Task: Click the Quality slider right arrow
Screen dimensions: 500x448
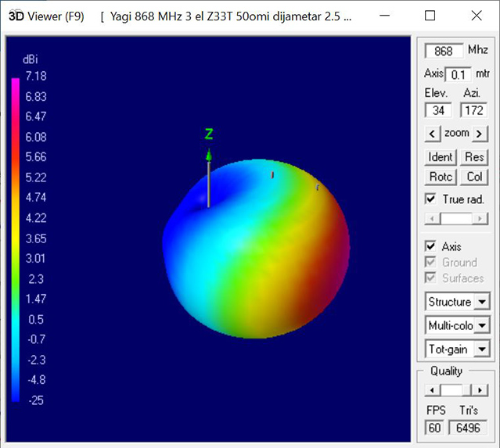Action: (480, 389)
